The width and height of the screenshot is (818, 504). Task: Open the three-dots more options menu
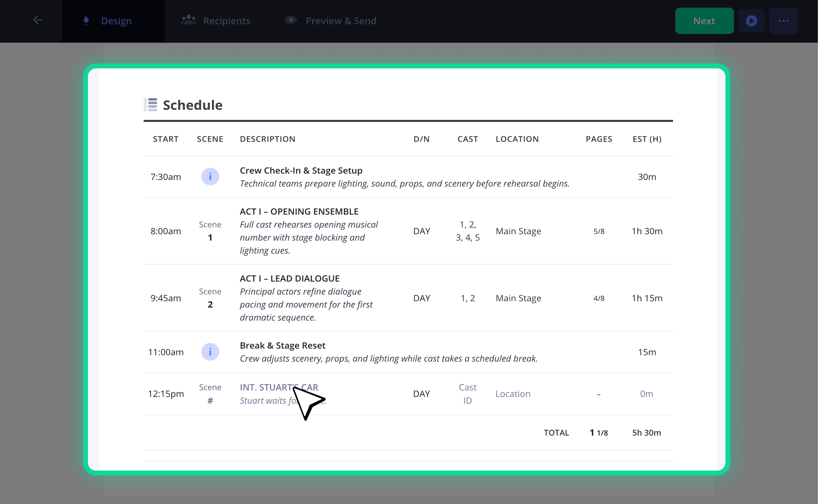tap(784, 21)
